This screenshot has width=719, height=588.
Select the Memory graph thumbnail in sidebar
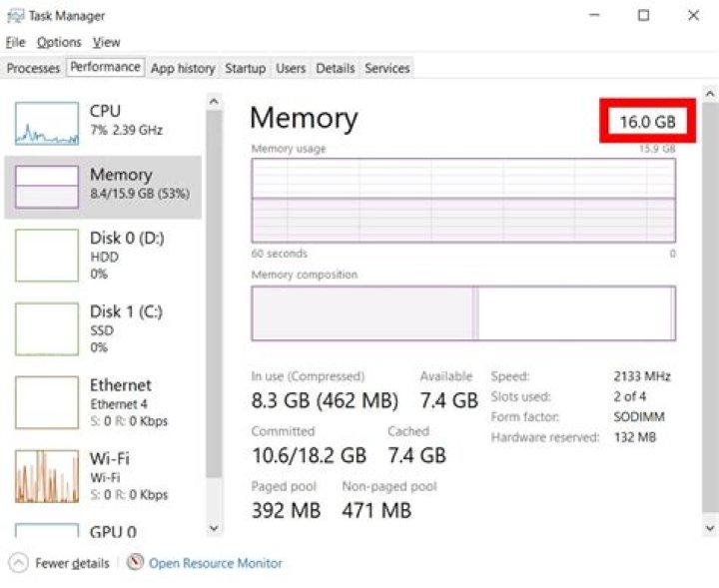[x=46, y=186]
